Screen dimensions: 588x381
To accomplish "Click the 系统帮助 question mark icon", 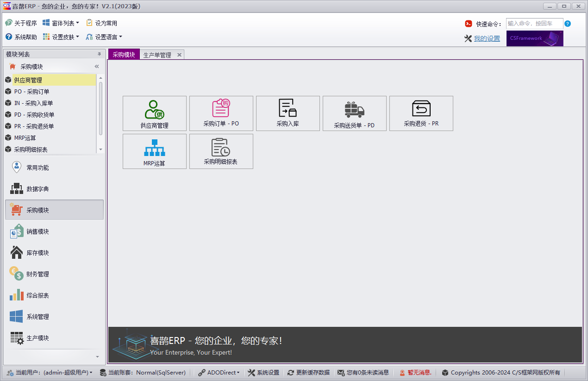I will [x=9, y=37].
